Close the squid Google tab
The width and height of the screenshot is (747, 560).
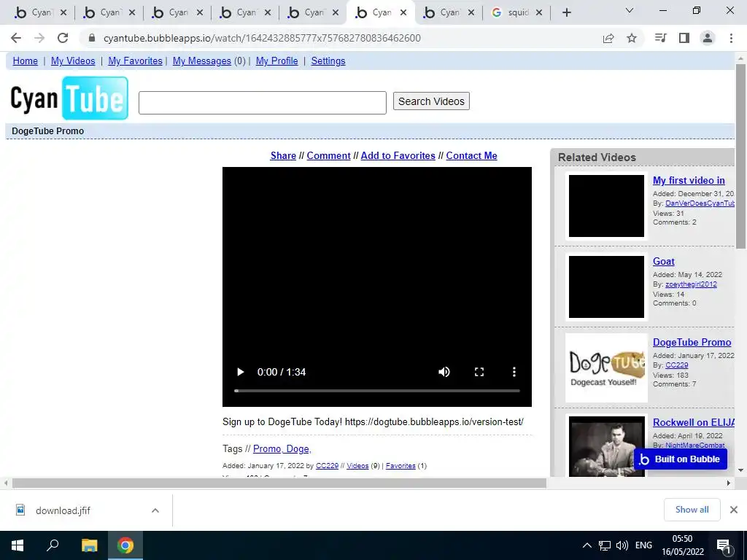point(539,13)
